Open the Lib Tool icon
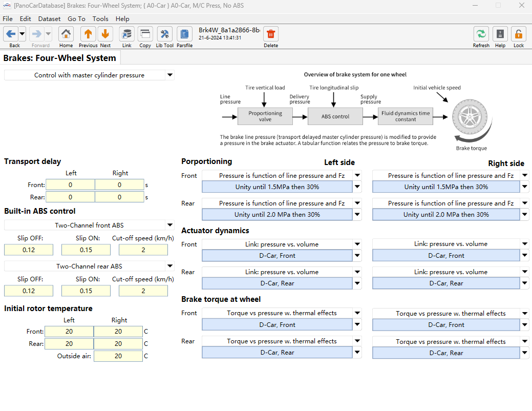Image resolution: width=532 pixels, height=411 pixels. click(164, 34)
